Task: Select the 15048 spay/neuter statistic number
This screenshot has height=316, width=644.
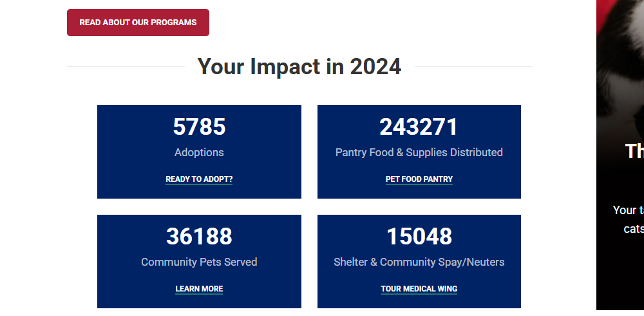Action: click(419, 237)
